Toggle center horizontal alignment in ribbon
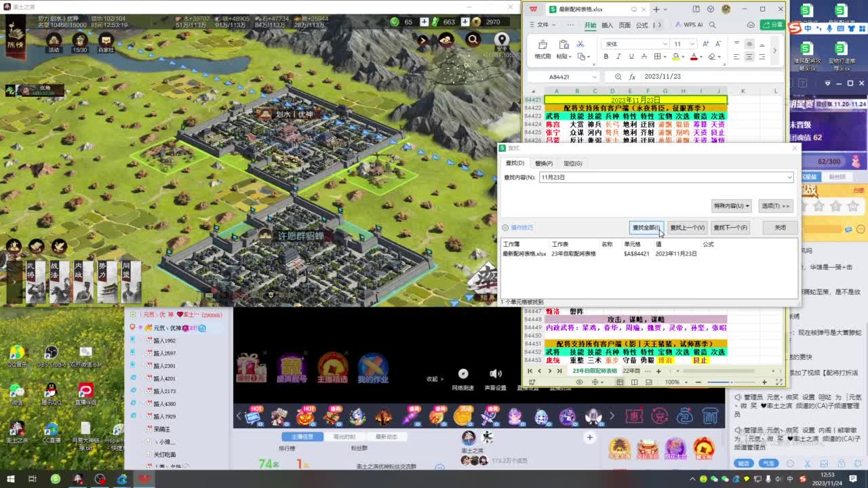This screenshot has height=488, width=868. [749, 56]
